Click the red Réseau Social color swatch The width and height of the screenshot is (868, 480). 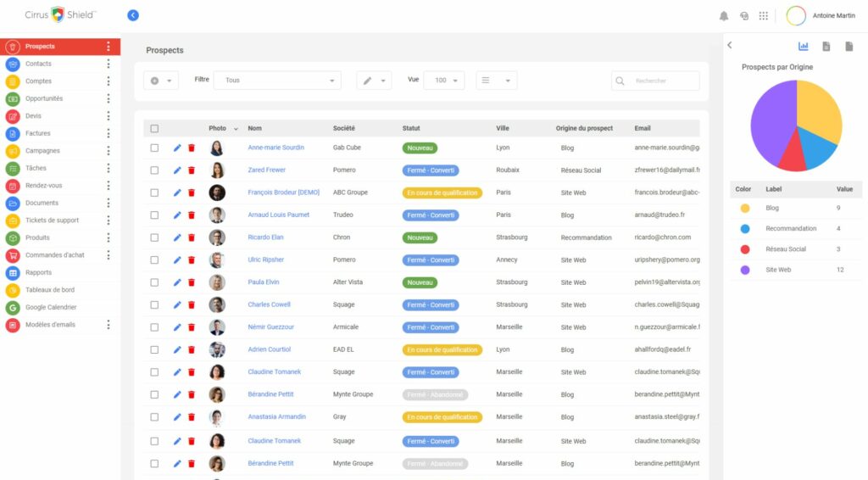745,249
